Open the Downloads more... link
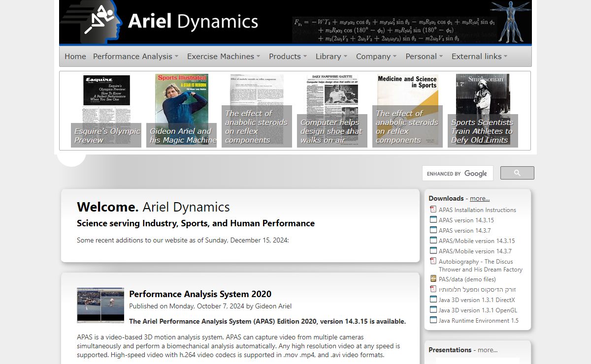This screenshot has width=591, height=364. [x=480, y=199]
